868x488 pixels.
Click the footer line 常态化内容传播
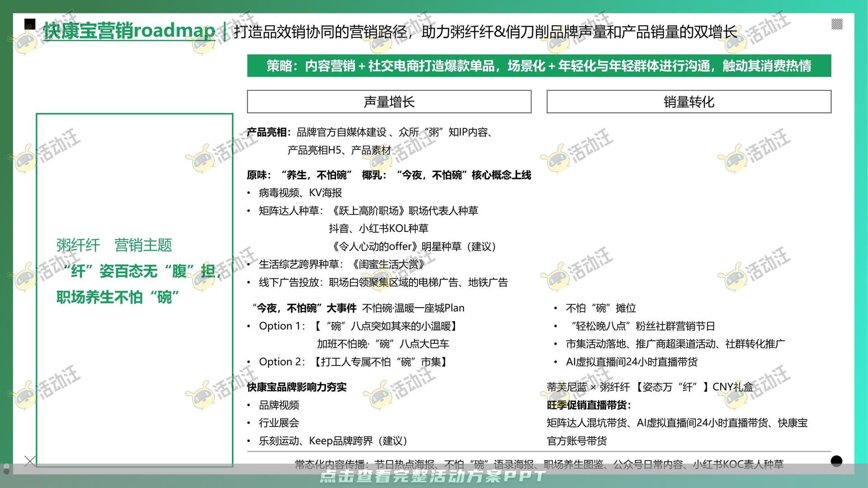tap(539, 464)
